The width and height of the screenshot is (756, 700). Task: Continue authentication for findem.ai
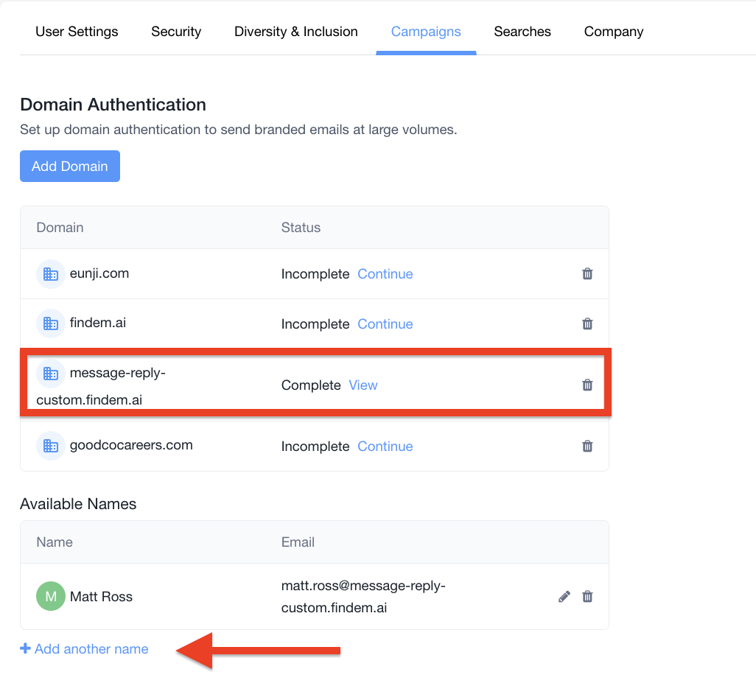[x=385, y=324]
